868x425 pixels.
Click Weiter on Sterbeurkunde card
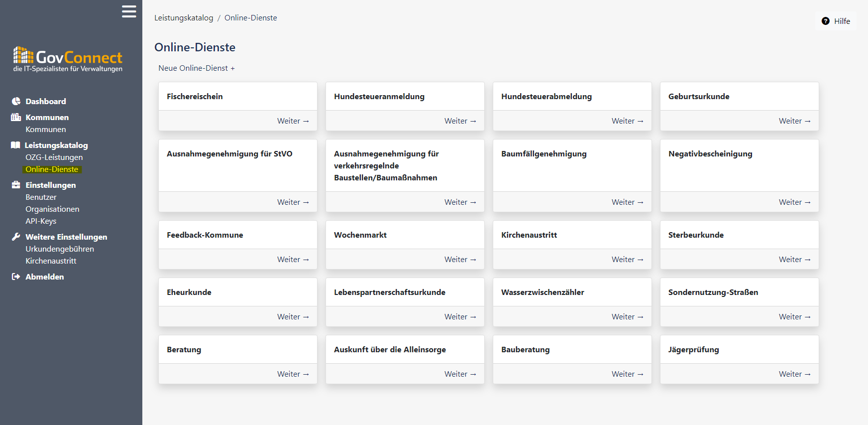795,259
